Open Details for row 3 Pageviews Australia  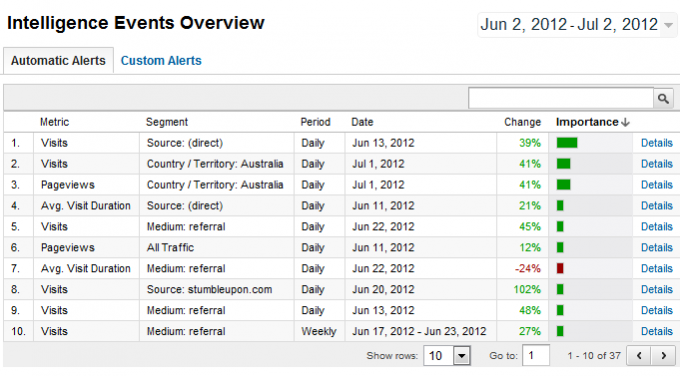click(657, 185)
